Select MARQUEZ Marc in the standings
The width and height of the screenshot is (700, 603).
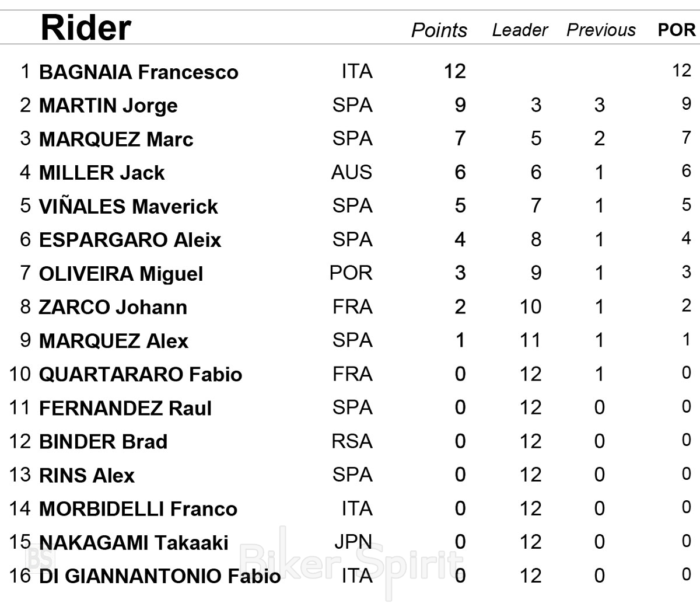tap(116, 140)
